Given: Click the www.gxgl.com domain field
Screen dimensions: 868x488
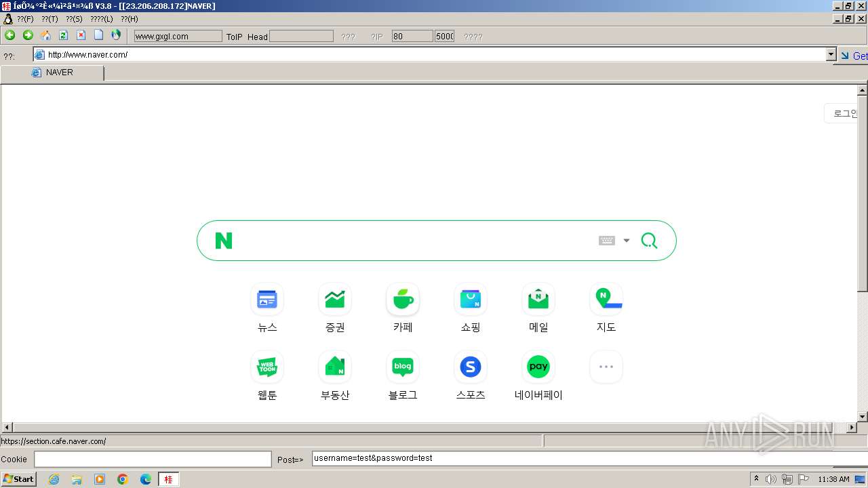Looking at the screenshot, I should (178, 36).
